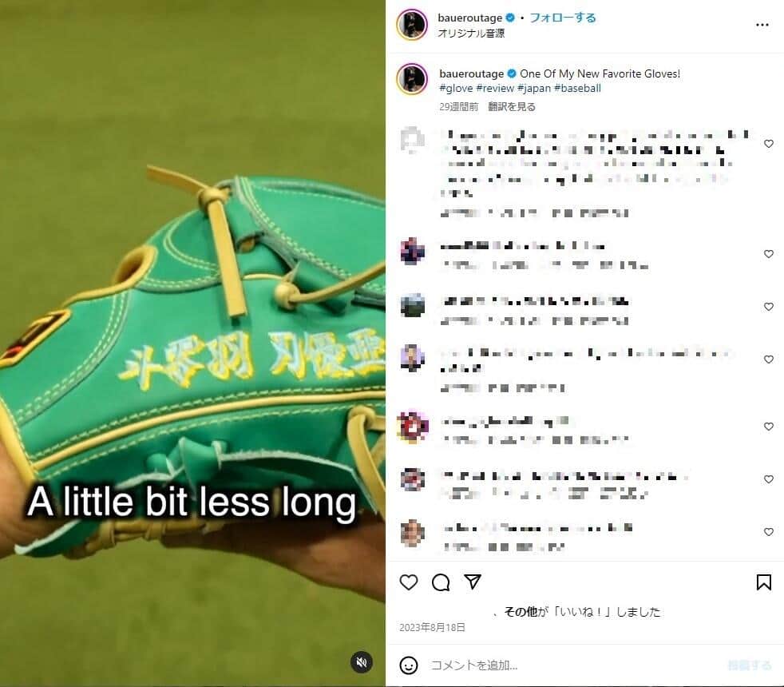Open the #japan hashtag
784x687 pixels.
point(534,88)
